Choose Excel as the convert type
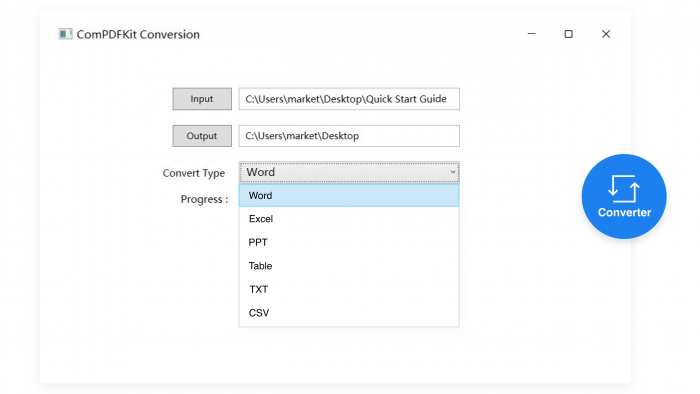The height and width of the screenshot is (394, 700). [349, 219]
